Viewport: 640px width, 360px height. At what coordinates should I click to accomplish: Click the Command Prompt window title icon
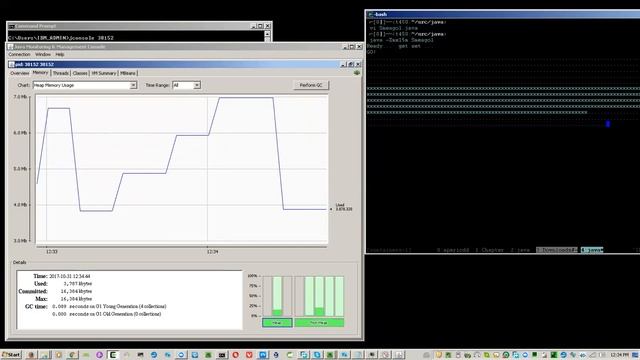coord(11,26)
